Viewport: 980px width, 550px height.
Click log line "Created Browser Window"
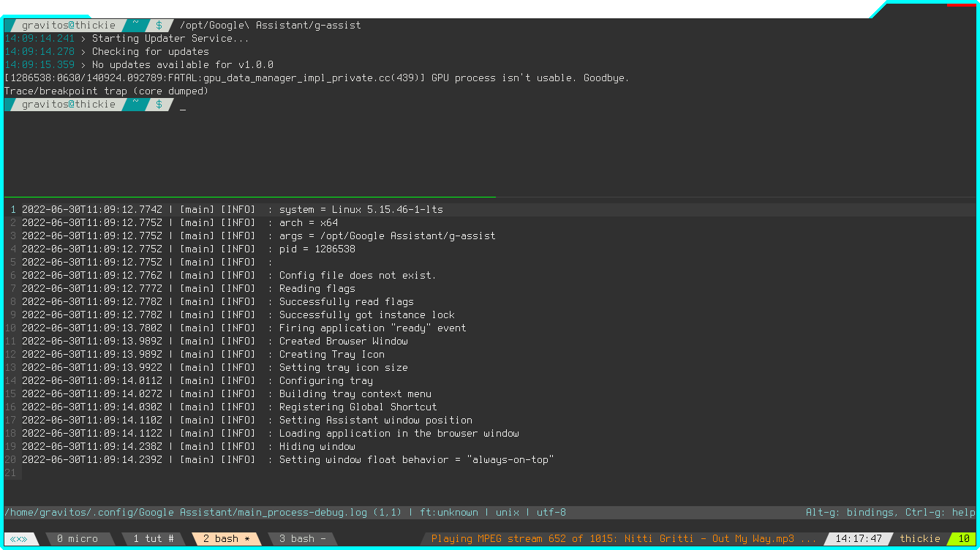tap(344, 342)
